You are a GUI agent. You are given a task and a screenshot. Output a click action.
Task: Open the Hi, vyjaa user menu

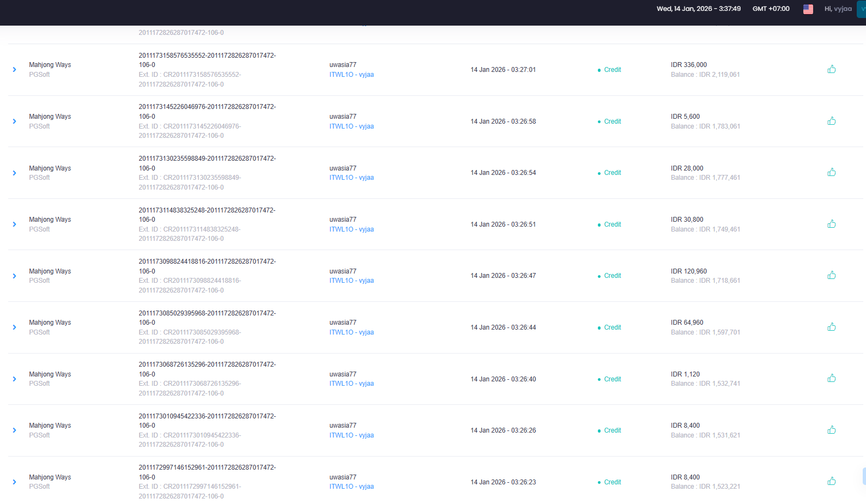click(838, 9)
